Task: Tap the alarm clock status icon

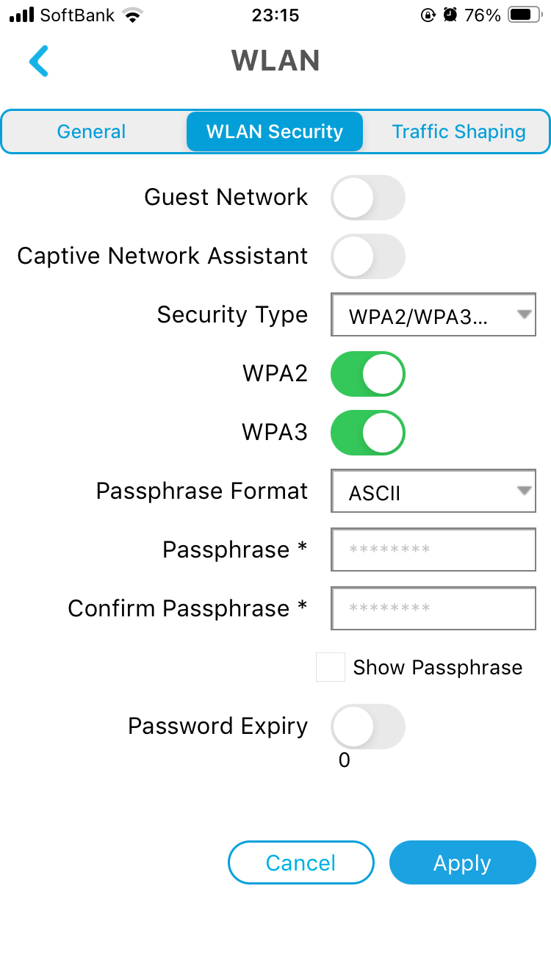Action: [451, 15]
